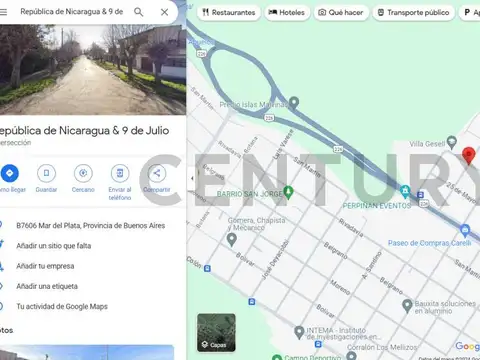Viewport: 480px width, 360px height.
Task: Collapse the side panel with the arrow
Action: [x=192, y=178]
